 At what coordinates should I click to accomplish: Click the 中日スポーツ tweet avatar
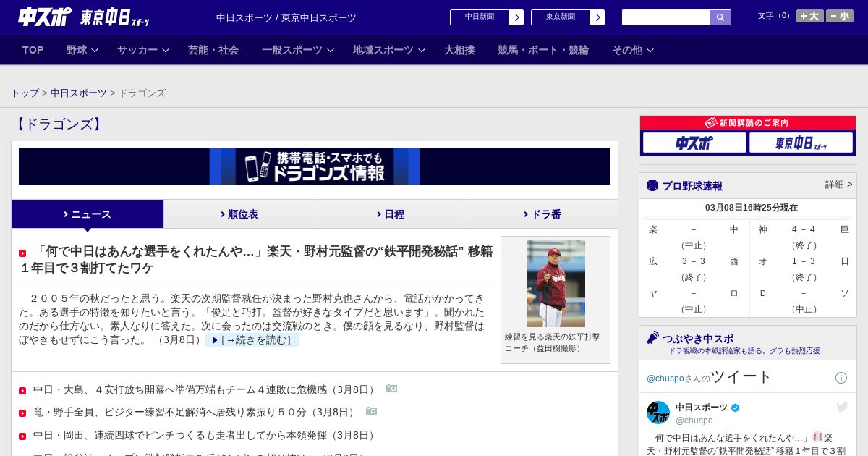pyautogui.click(x=658, y=413)
